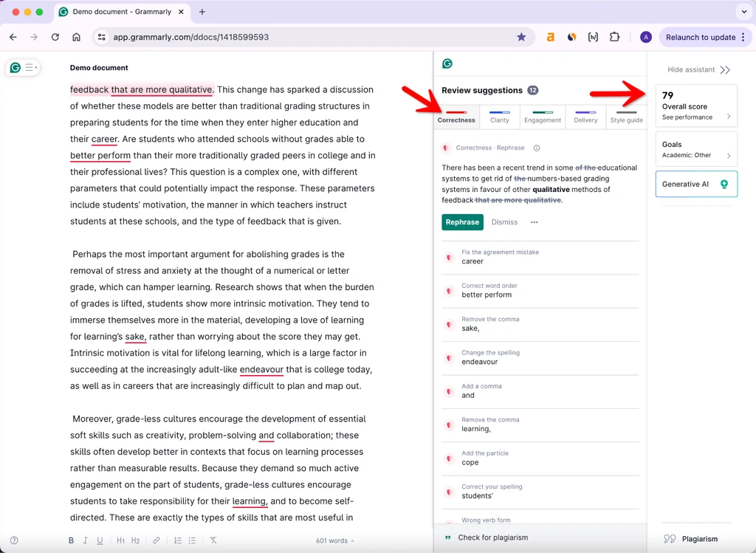Close the Demo document browser tab
This screenshot has height=553, width=756.
(x=182, y=12)
